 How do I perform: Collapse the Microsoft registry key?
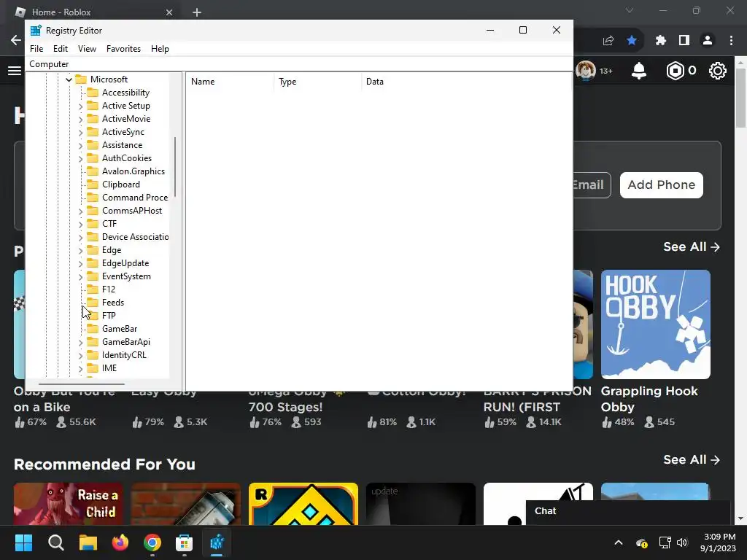pyautogui.click(x=69, y=79)
